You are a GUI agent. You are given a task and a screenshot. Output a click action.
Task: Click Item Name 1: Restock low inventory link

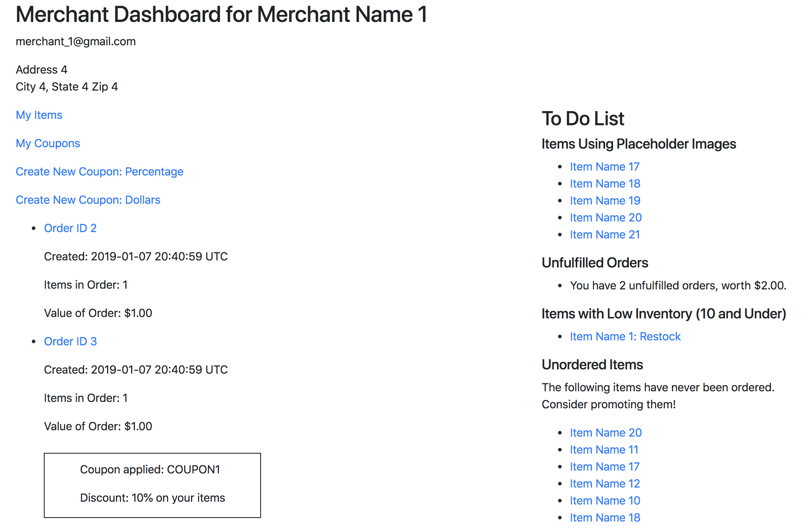[x=625, y=336]
